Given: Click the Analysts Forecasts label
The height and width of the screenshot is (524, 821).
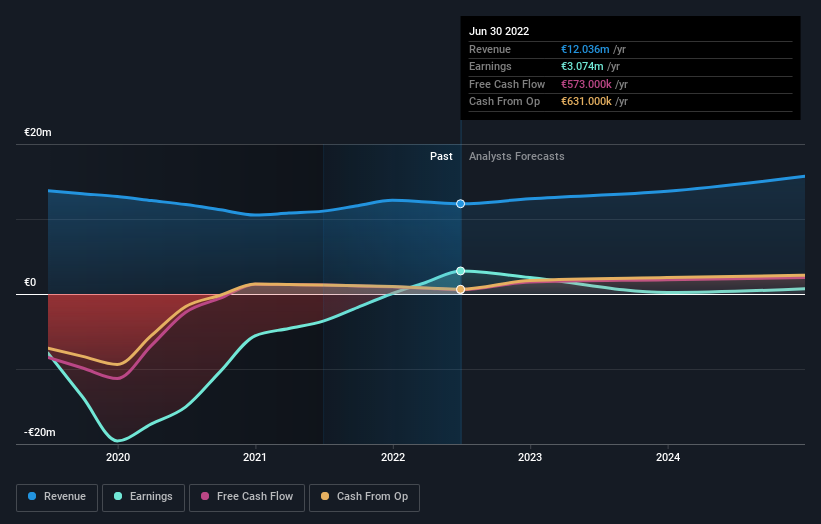Looking at the screenshot, I should click(516, 156).
